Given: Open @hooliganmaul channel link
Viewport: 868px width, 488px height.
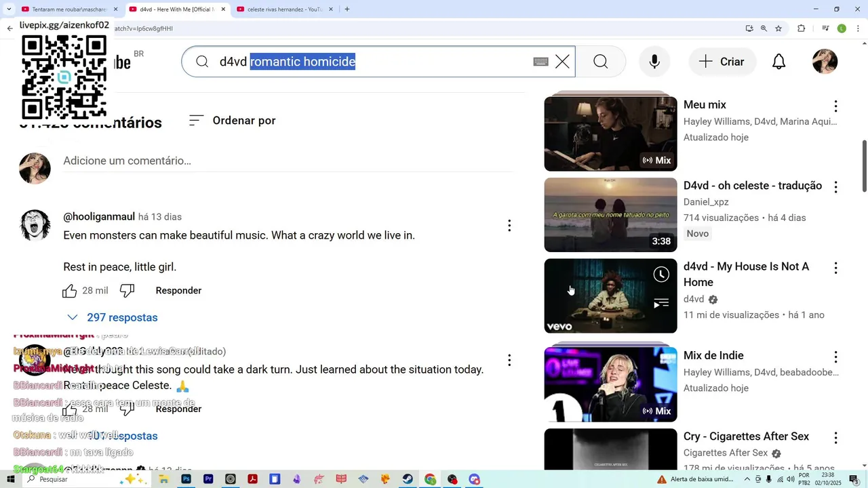Looking at the screenshot, I should pyautogui.click(x=99, y=217).
